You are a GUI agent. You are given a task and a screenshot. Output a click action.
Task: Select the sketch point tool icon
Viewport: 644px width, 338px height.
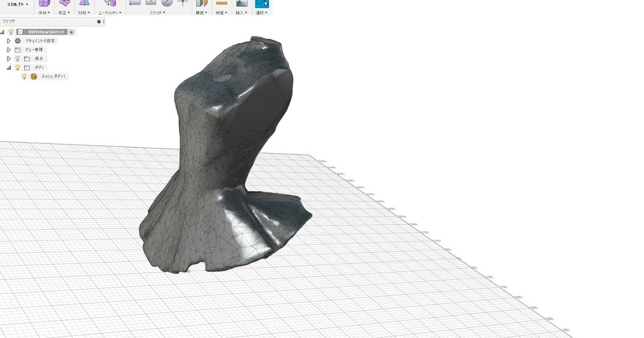point(182,2)
